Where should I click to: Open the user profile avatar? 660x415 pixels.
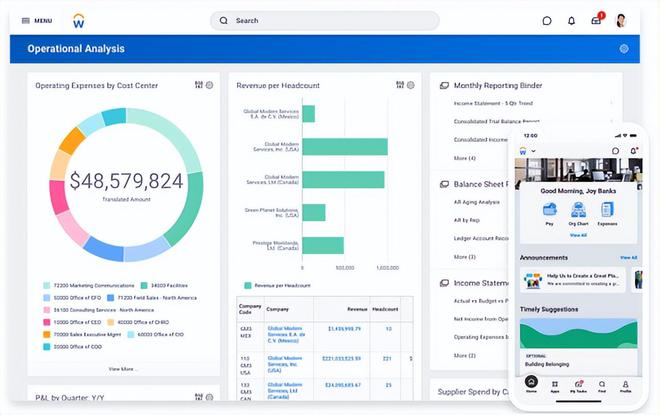(x=621, y=21)
